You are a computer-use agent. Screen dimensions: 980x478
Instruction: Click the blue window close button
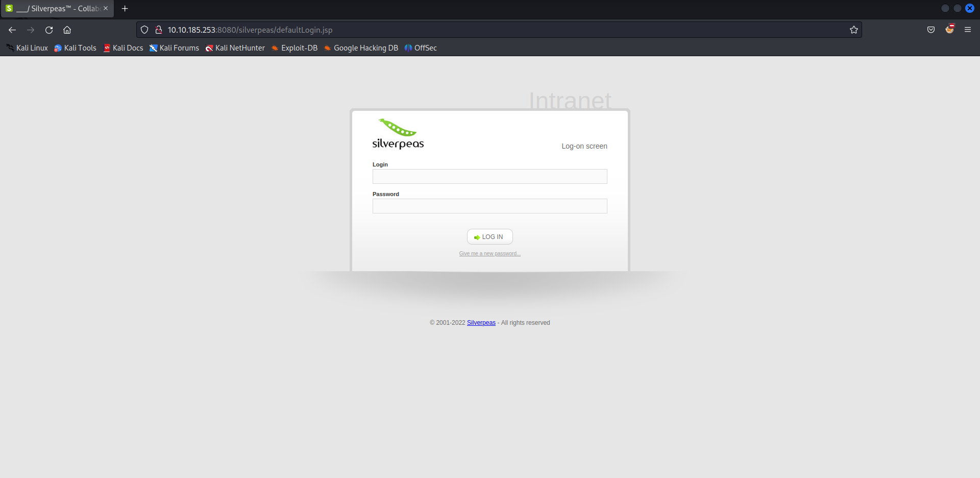970,8
